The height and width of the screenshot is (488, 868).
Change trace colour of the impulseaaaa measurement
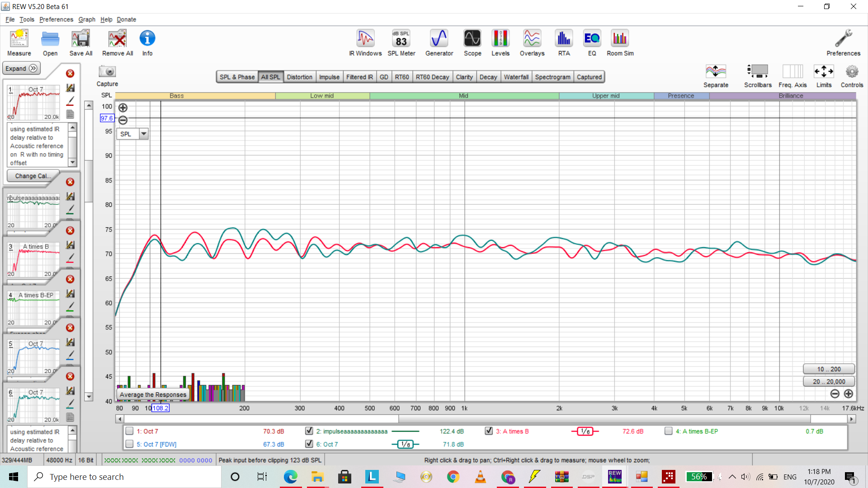point(70,209)
